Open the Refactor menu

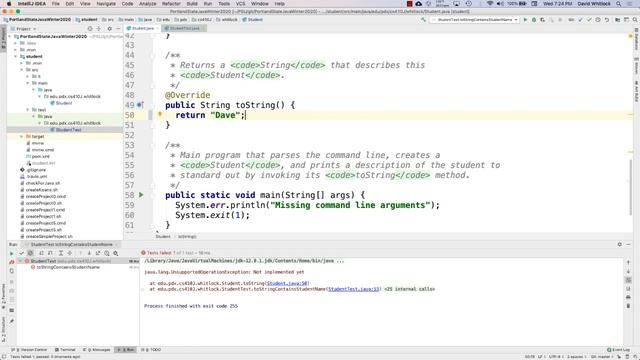[171, 4]
